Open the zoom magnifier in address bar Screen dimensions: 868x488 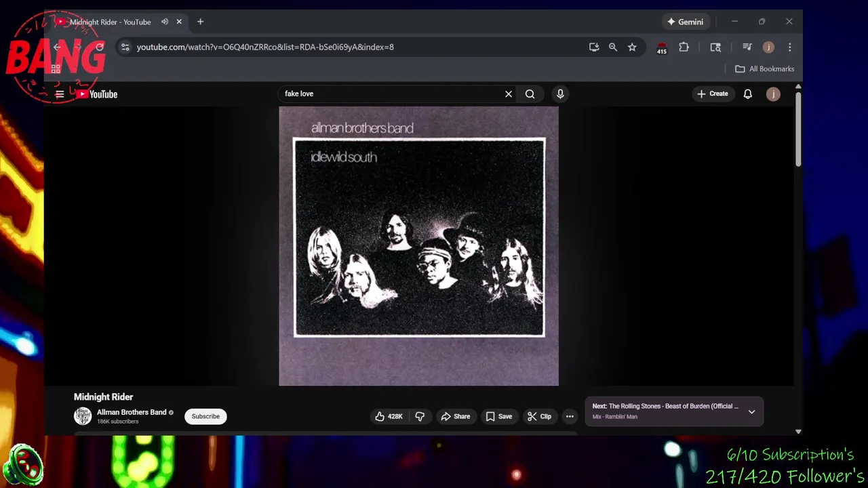(x=613, y=47)
